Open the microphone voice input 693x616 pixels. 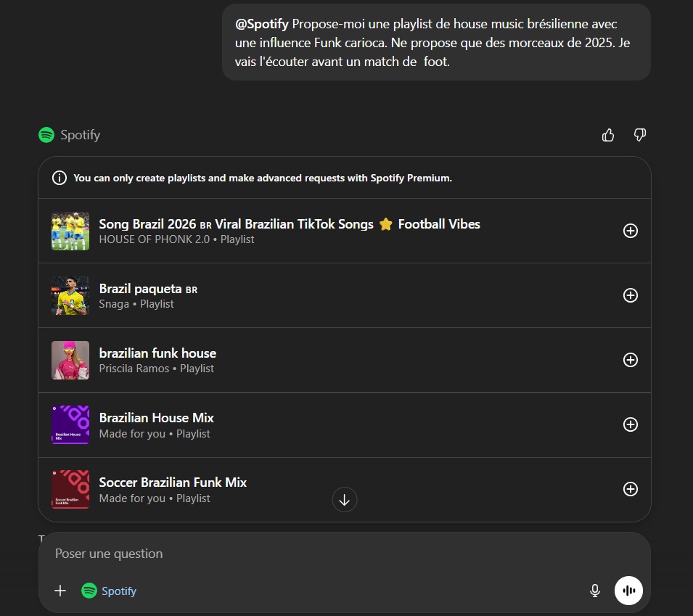click(x=595, y=591)
